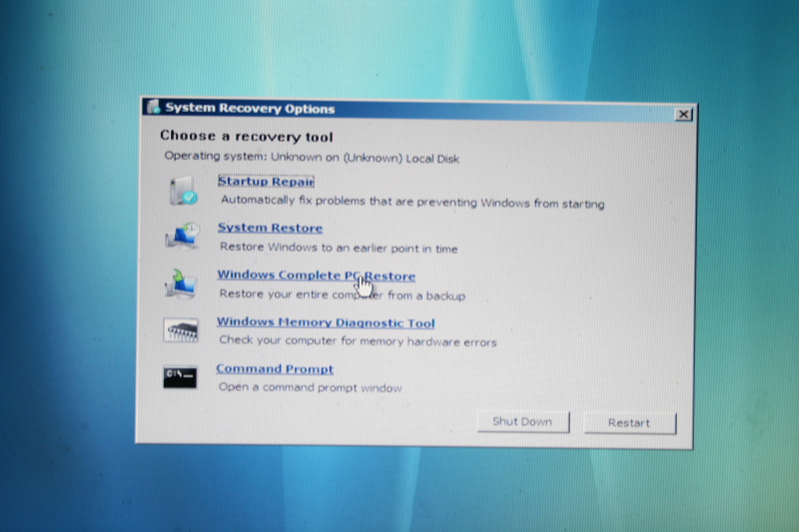
Task: Launch the System Restore link
Action: (270, 228)
